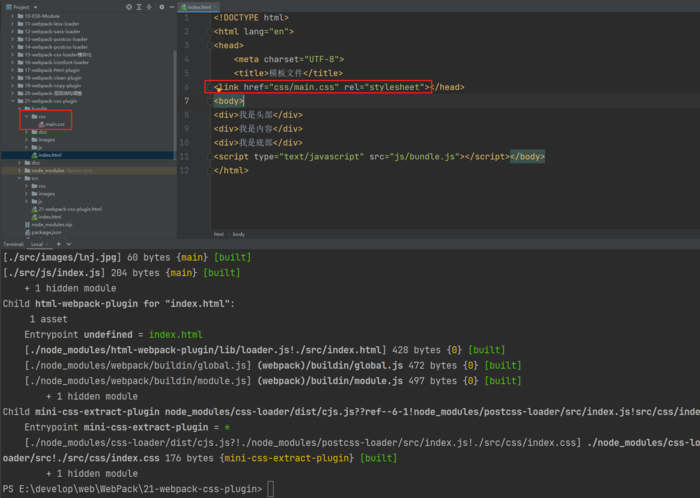This screenshot has height=498, width=700.
Task: Click the html breadcrumb below editor
Action: (218, 234)
